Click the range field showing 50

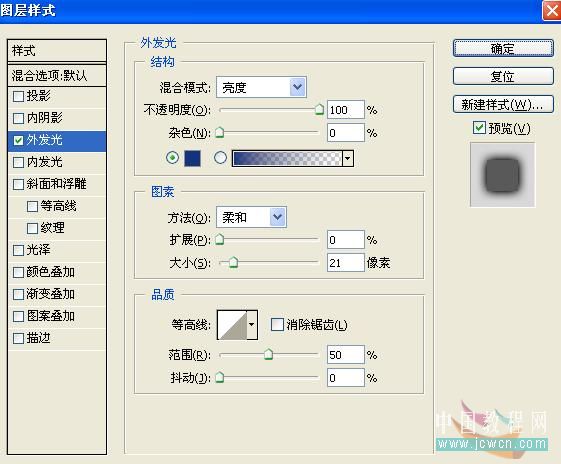coord(346,355)
